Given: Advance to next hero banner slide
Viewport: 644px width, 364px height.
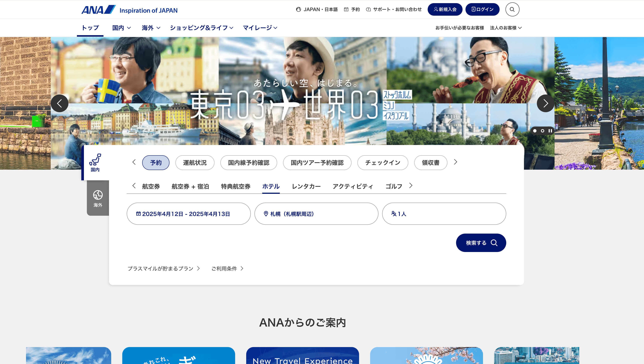Looking at the screenshot, I should (545, 103).
